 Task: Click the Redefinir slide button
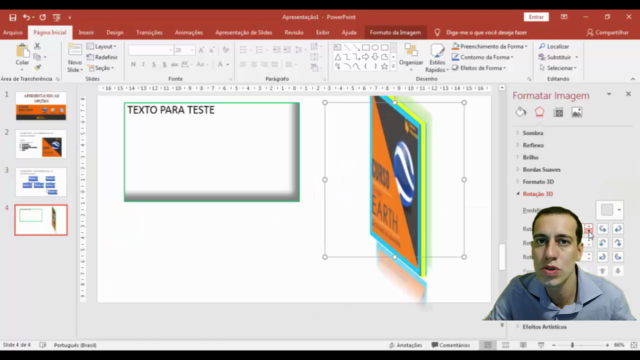tap(102, 57)
